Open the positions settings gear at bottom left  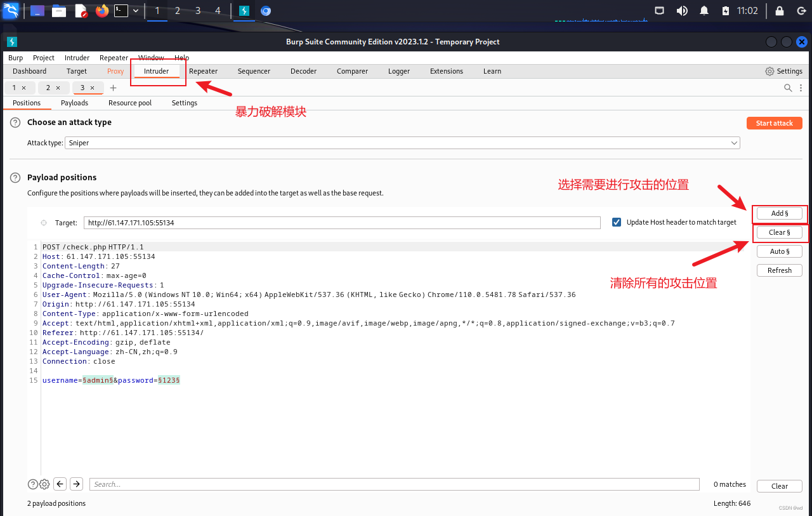44,484
